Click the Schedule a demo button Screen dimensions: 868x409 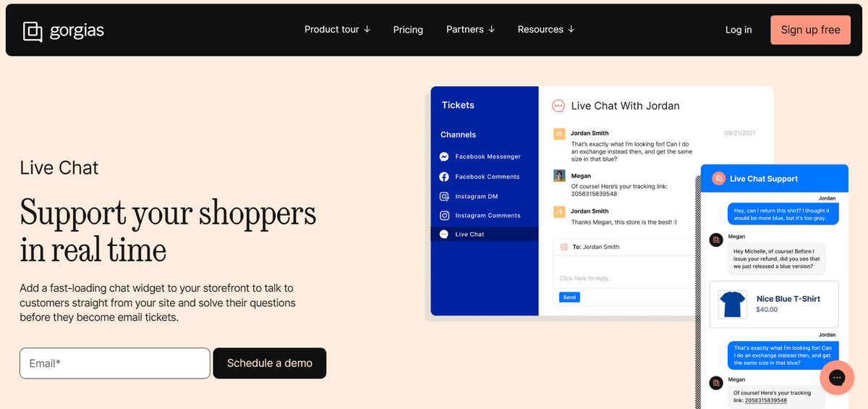(x=270, y=363)
